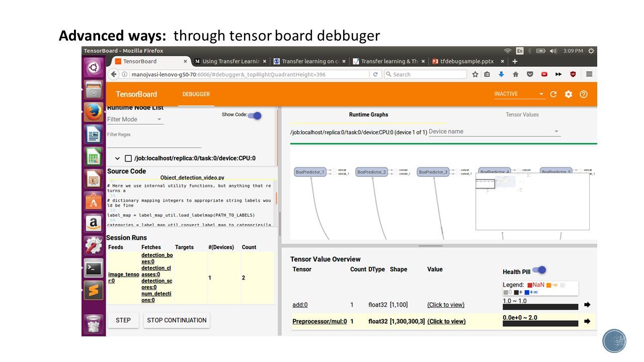This screenshot has width=644, height=362.
Task: Open the Firefox hamburger menu
Action: (589, 74)
